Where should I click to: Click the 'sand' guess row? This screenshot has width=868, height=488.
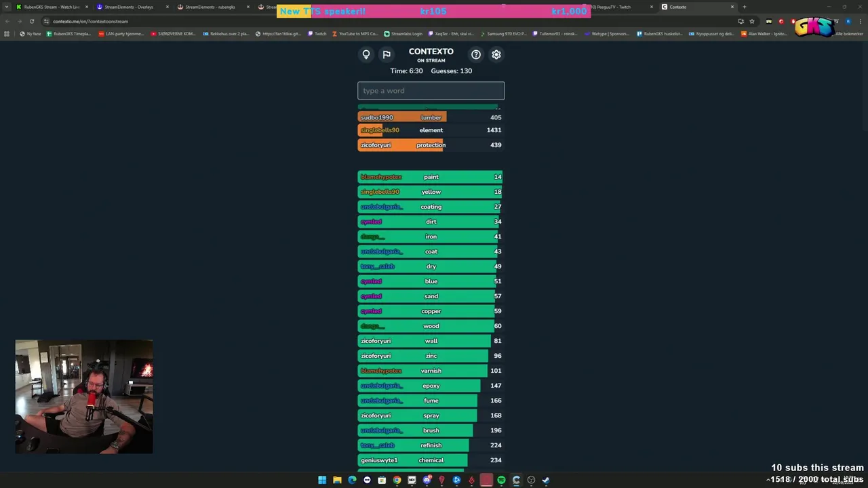(x=431, y=296)
